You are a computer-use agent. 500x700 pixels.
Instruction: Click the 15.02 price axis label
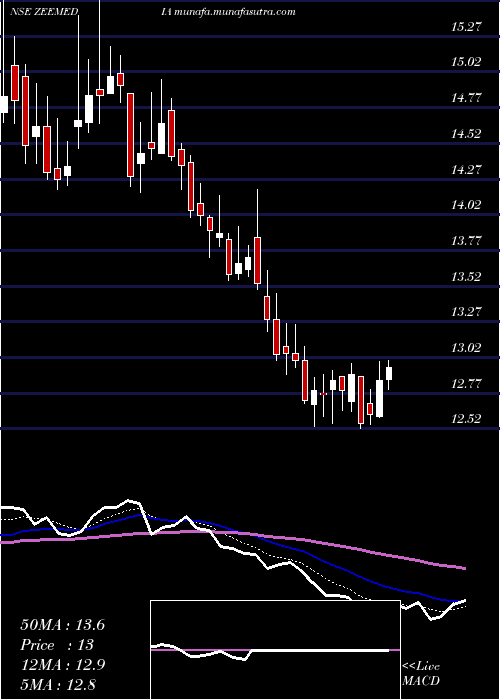coord(466,62)
